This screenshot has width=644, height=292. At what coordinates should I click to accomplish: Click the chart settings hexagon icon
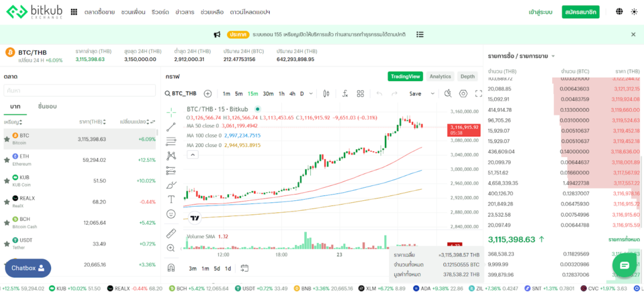[464, 94]
